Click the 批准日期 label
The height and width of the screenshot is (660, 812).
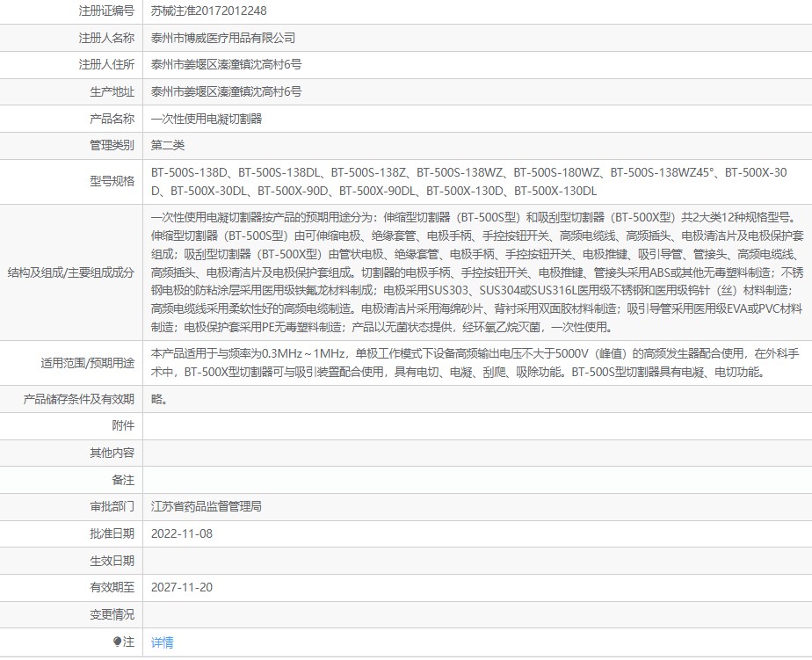point(112,533)
